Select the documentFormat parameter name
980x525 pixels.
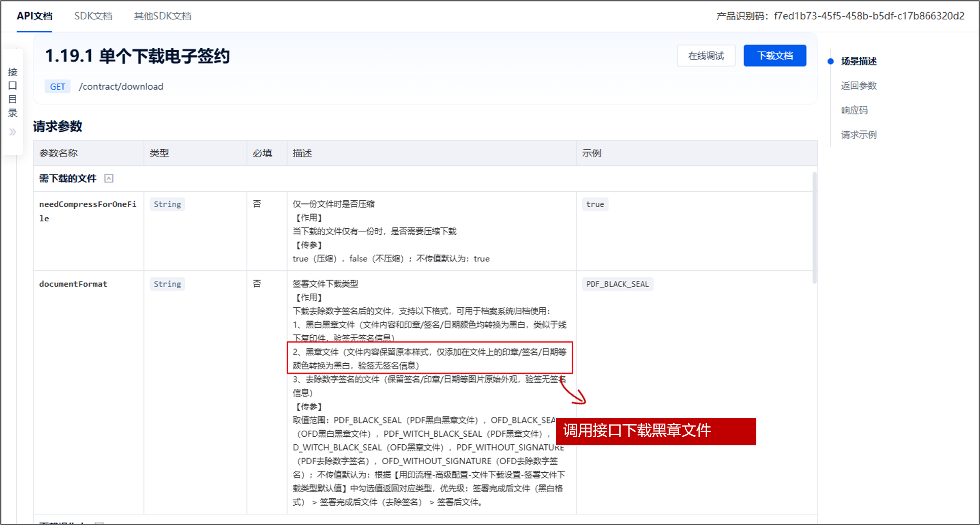pos(73,284)
